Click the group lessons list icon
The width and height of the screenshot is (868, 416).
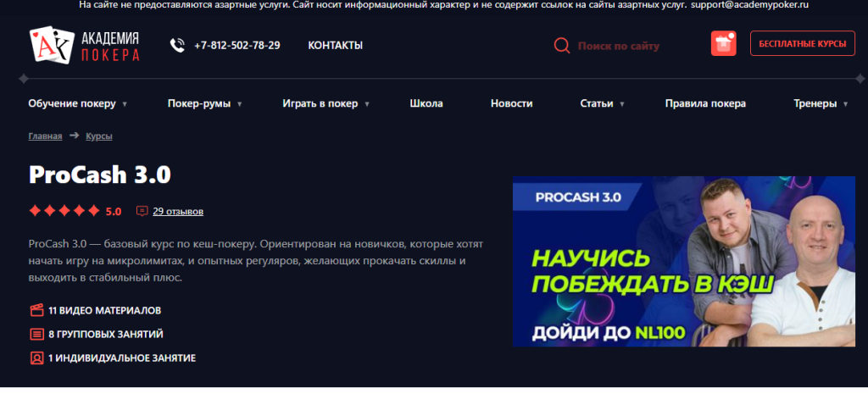pos(36,334)
